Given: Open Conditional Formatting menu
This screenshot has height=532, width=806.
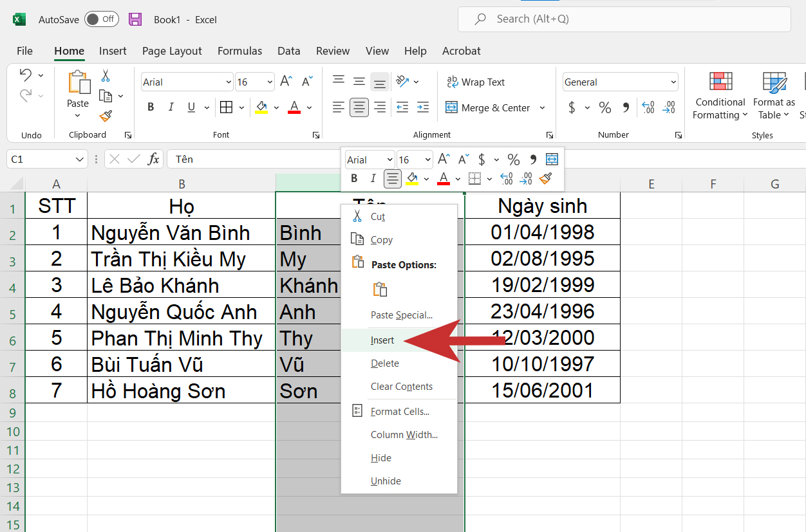Looking at the screenshot, I should [720, 95].
